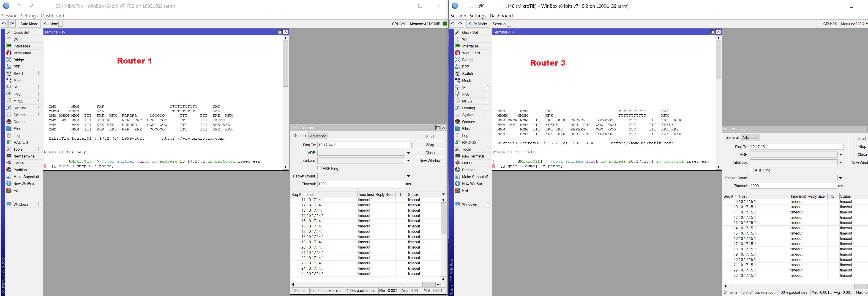This screenshot has height=296, width=868.
Task: Open the Session menu on Router 1
Action: (x=9, y=16)
